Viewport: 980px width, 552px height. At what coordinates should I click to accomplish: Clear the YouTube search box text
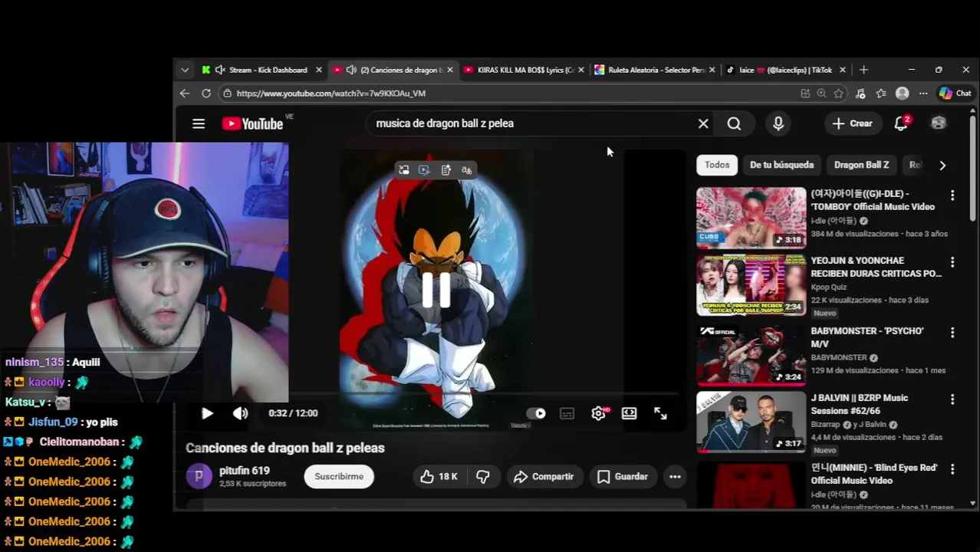703,123
